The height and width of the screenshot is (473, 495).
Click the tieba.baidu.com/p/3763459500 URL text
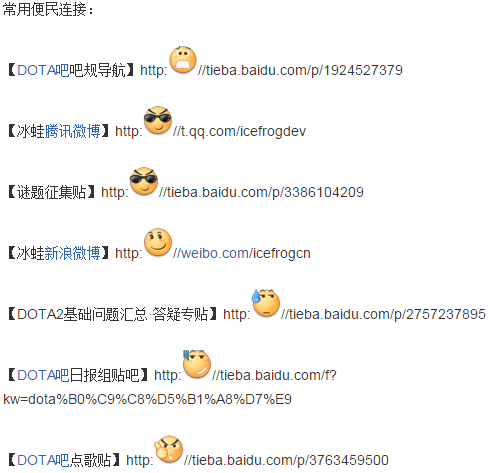286,460
